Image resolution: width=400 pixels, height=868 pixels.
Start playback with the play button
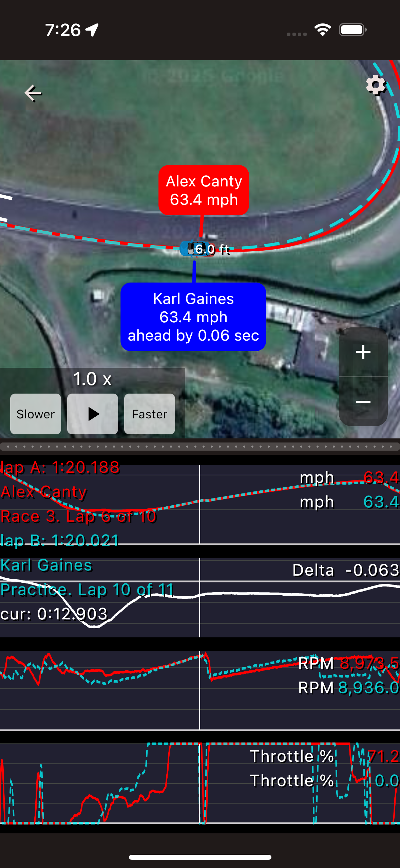pyautogui.click(x=93, y=414)
